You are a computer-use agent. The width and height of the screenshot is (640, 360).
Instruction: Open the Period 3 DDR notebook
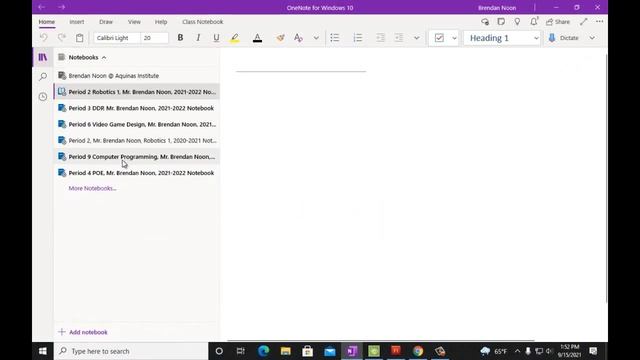point(137,108)
